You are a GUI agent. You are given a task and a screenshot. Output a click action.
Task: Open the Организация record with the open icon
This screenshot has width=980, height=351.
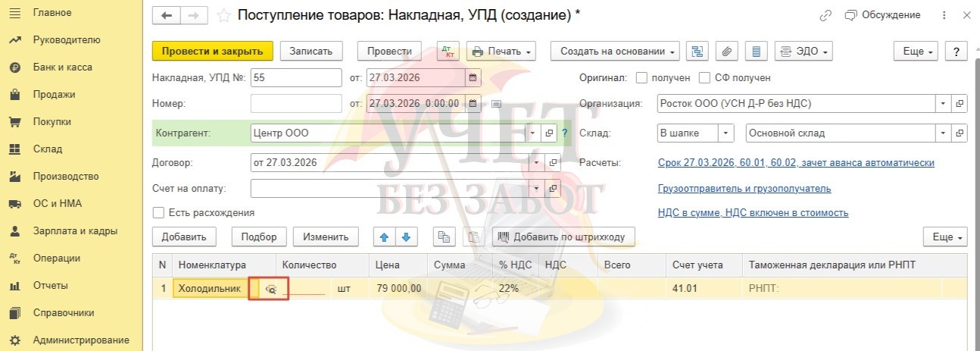click(960, 103)
